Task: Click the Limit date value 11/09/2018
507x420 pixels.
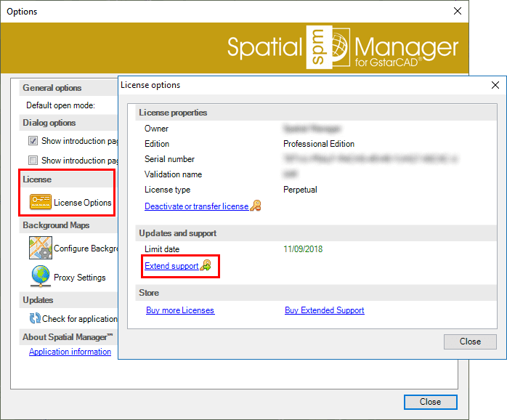Action: click(303, 249)
